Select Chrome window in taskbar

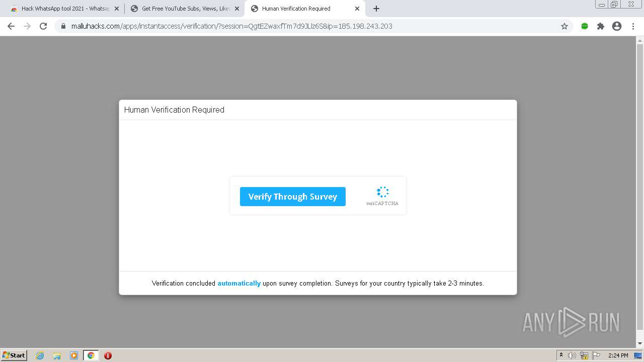(x=91, y=355)
